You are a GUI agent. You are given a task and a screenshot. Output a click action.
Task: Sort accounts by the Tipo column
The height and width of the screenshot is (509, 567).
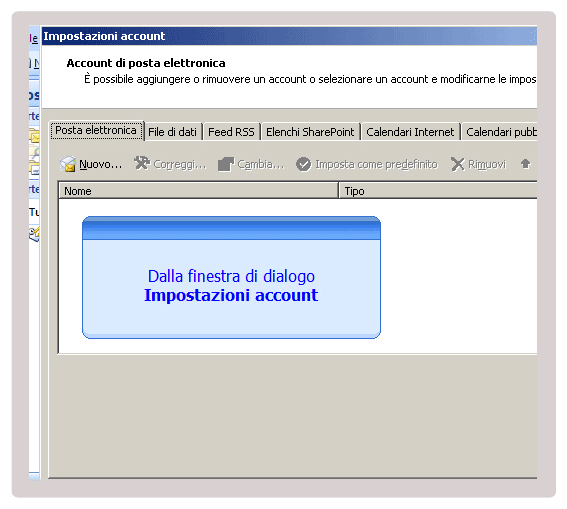438,191
